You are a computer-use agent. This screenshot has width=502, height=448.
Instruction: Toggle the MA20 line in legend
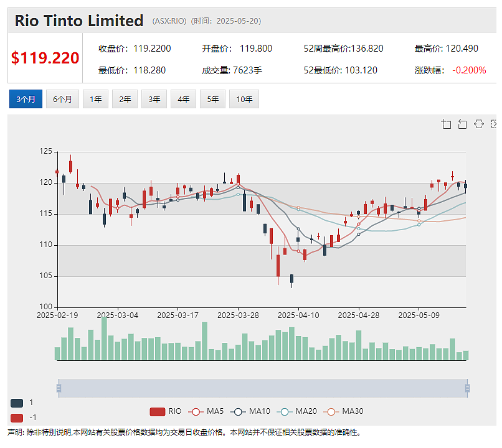[x=297, y=411]
